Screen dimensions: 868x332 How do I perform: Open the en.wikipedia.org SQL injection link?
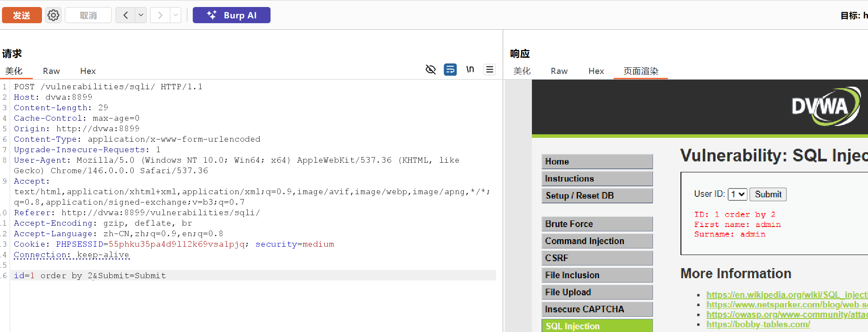[787, 295]
